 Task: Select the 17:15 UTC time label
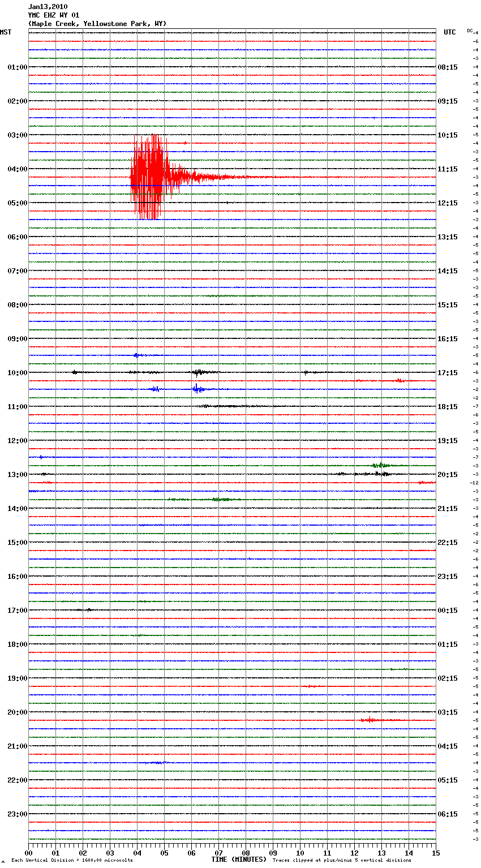point(448,373)
